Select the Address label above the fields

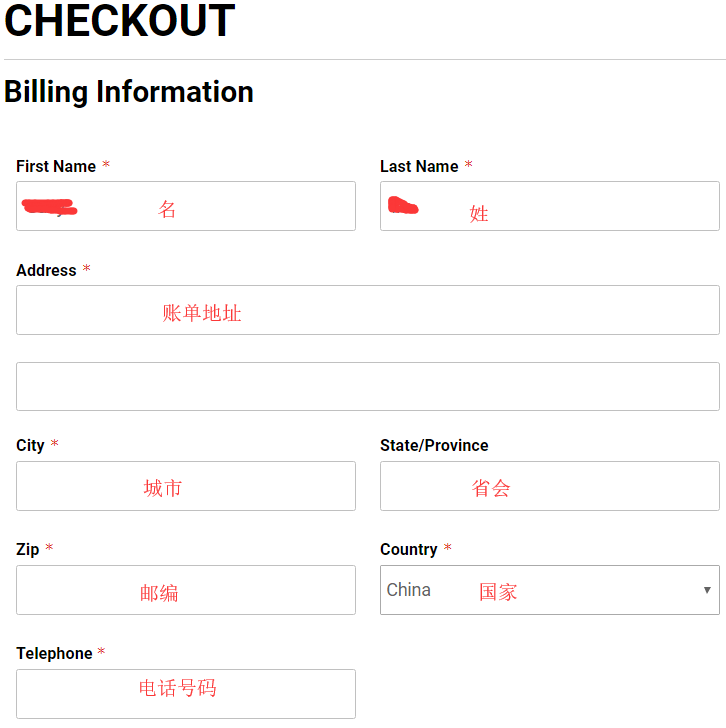point(46,270)
